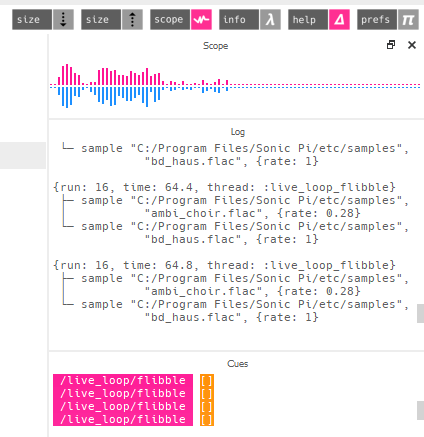424x437 pixels.
Task: Click the Log panel title
Action: click(x=238, y=132)
